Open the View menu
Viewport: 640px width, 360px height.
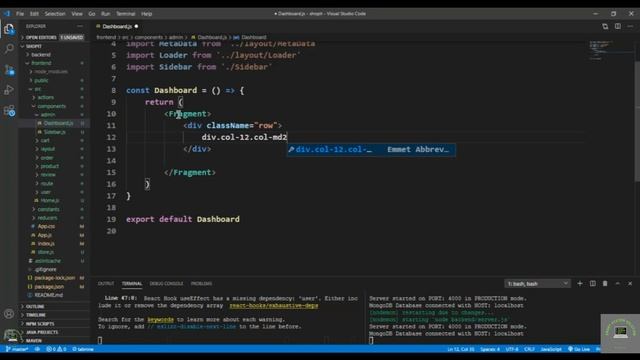tap(77, 13)
